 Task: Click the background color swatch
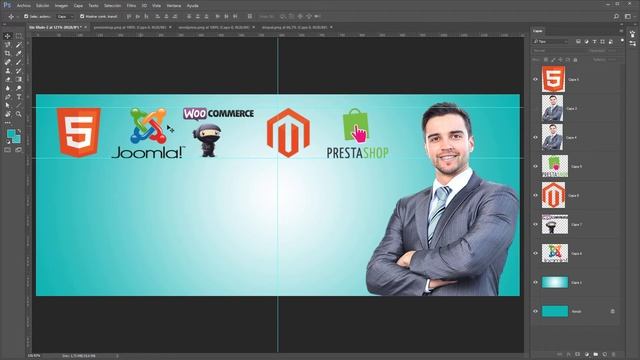[x=16, y=139]
